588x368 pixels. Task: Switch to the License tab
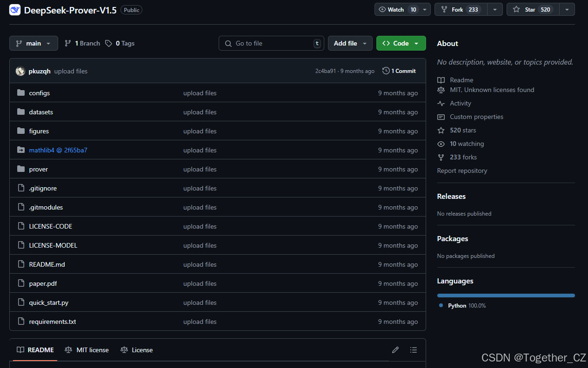[136, 350]
